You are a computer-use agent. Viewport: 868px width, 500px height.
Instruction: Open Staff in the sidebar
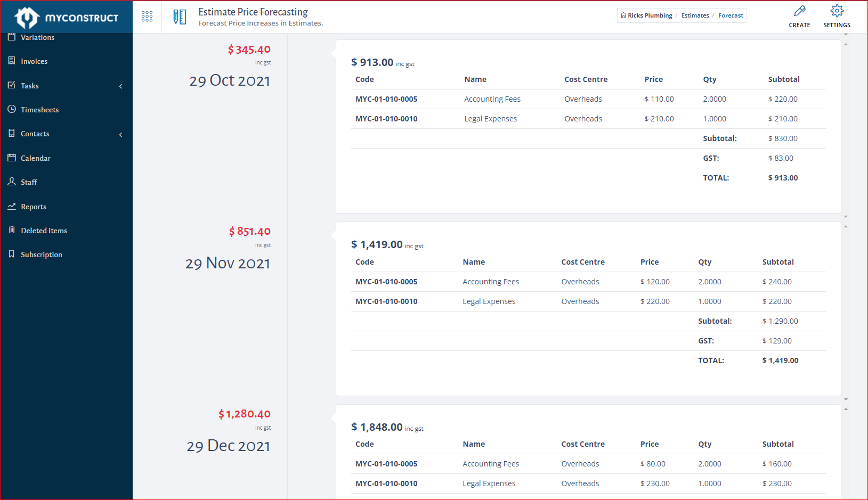29,182
